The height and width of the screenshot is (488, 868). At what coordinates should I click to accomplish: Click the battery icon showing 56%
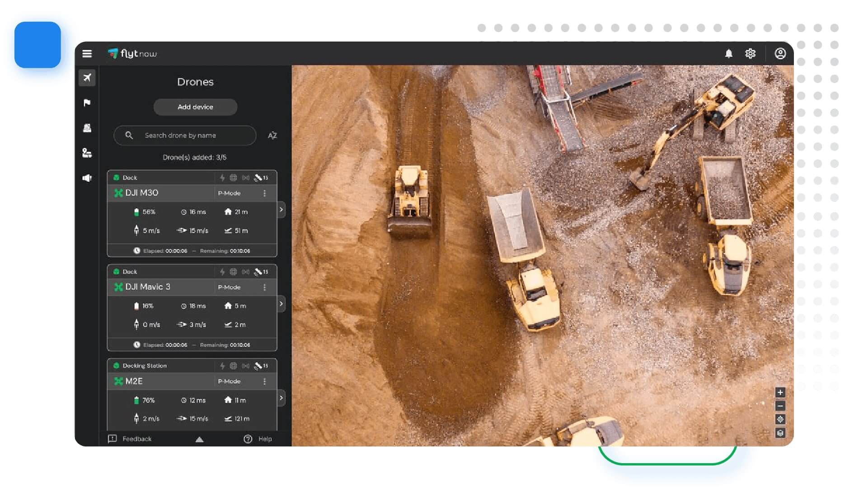tap(136, 212)
